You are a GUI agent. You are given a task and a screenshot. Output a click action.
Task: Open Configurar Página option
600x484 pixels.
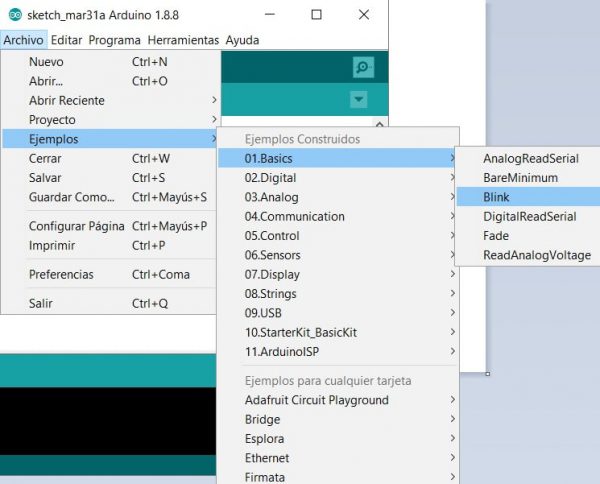tap(111, 226)
